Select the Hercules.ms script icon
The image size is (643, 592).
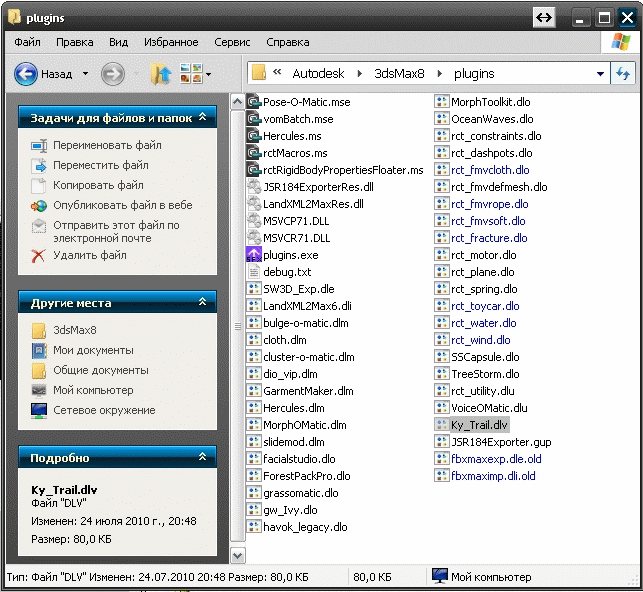(x=254, y=136)
